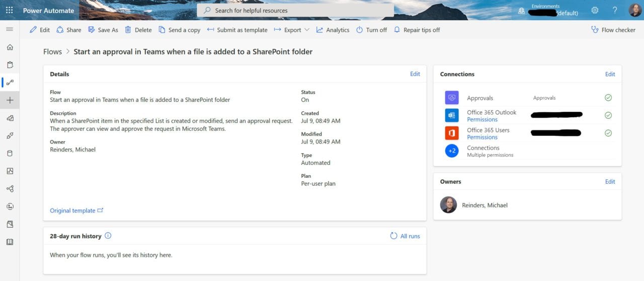This screenshot has height=281, width=644.
Task: Open the Templates icon in sidebar
Action: [10, 118]
